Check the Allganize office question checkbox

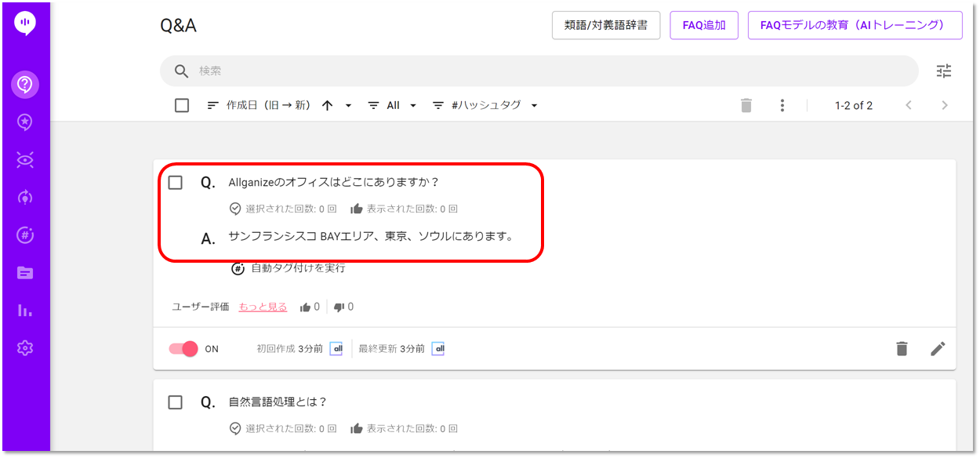176,183
